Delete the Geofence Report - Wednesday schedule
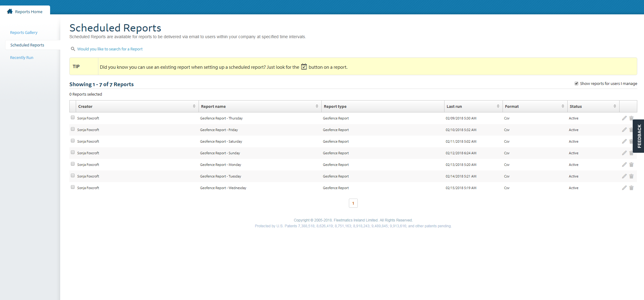The image size is (644, 300). point(631,188)
